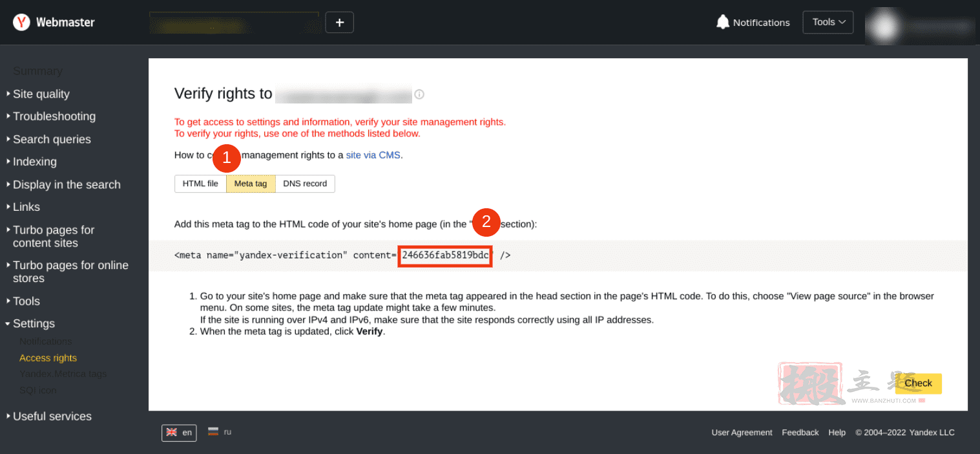Expand Search queries section
The width and height of the screenshot is (980, 454).
52,139
